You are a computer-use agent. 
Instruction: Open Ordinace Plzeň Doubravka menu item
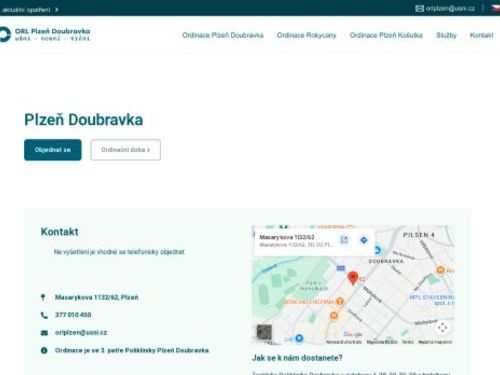(223, 35)
